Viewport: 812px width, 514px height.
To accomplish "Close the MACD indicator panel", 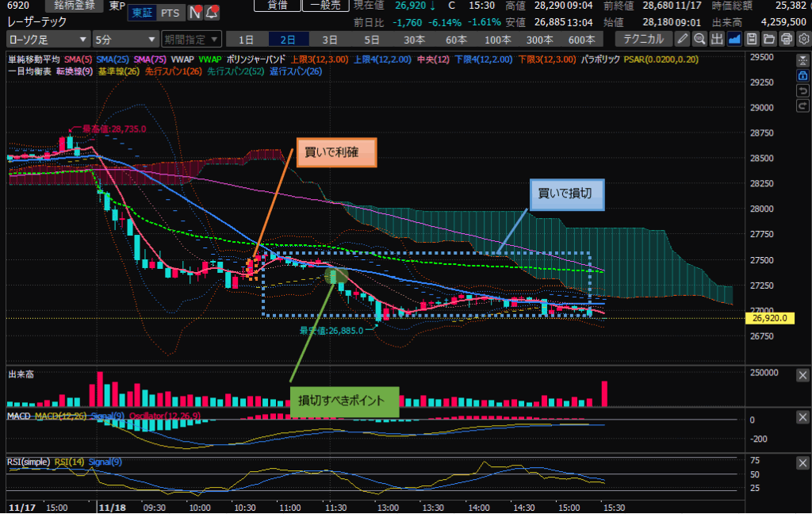I will tap(802, 418).
